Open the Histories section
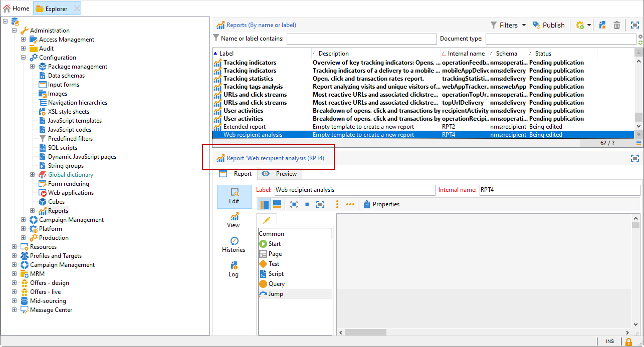This screenshot has width=644, height=347. click(234, 245)
